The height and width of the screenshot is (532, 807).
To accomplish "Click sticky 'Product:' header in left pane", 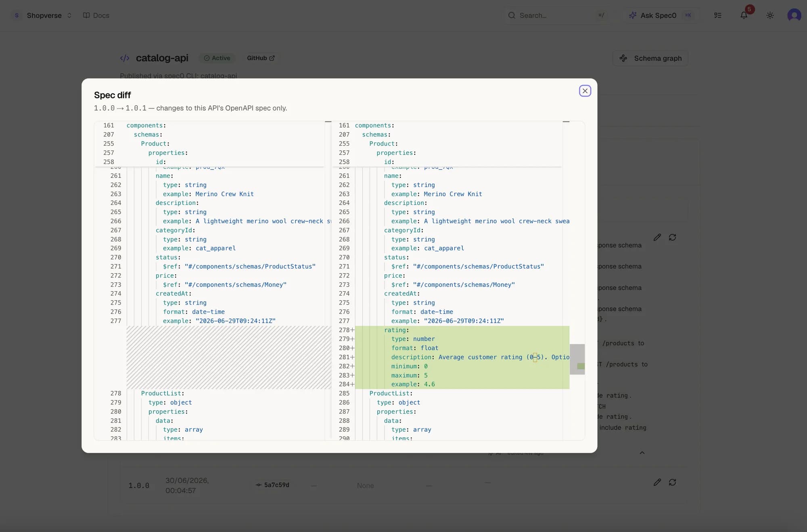I will (155, 144).
